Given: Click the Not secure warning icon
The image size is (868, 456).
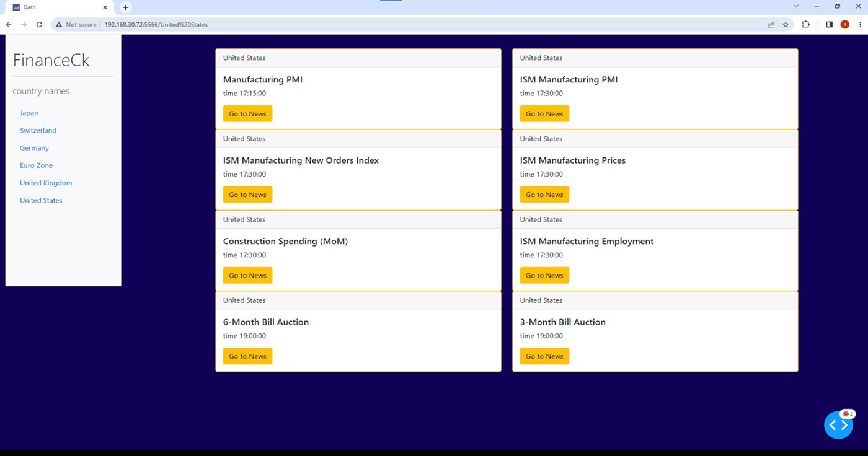Looking at the screenshot, I should click(x=59, y=25).
